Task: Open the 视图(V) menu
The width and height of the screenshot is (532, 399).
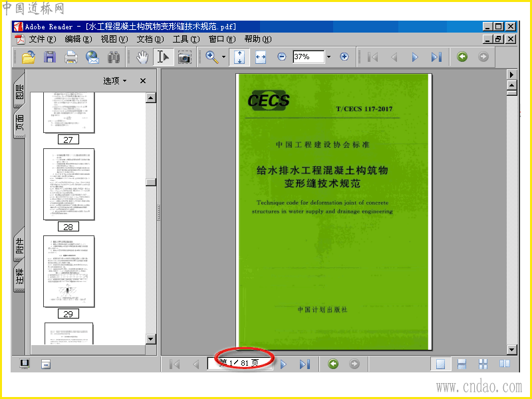Action: tap(114, 39)
